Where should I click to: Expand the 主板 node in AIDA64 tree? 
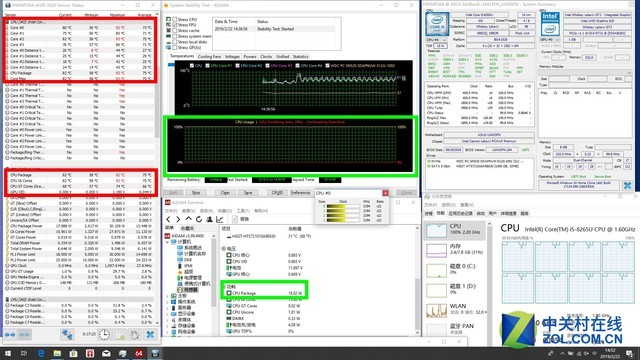[167, 296]
